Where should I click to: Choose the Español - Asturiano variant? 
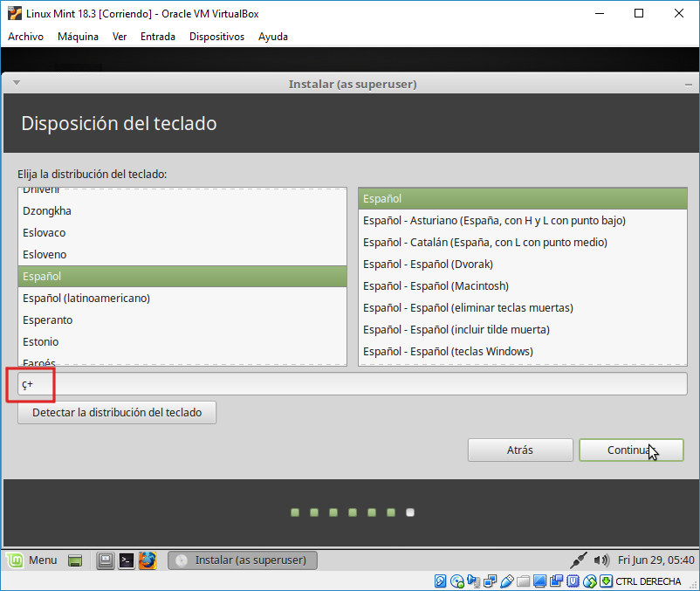522,221
